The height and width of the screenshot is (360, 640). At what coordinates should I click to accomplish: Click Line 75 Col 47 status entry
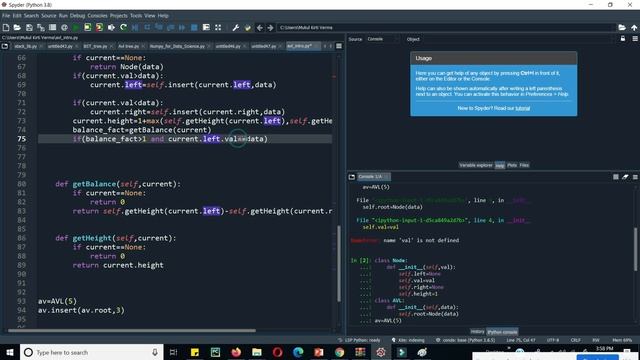point(521,340)
